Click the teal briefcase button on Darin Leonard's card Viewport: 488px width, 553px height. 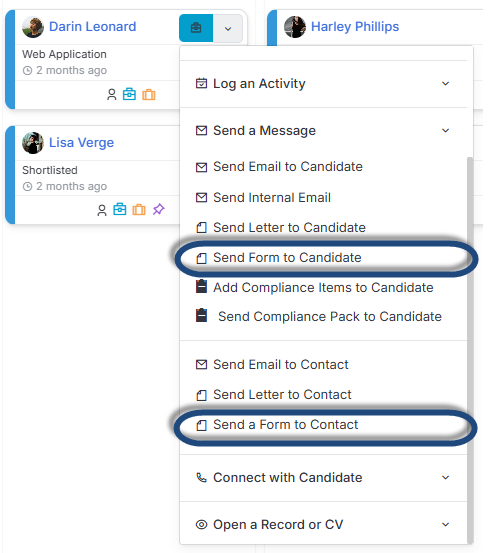[x=196, y=28]
